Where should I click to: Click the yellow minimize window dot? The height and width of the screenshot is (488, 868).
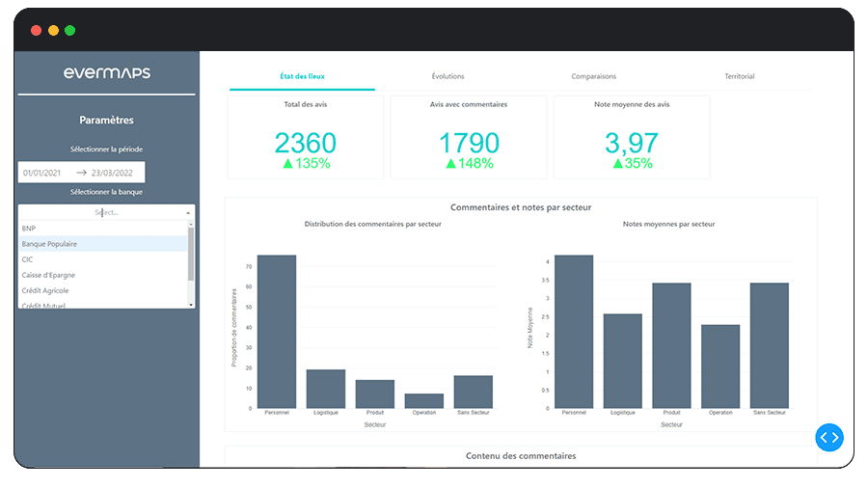click(x=53, y=31)
